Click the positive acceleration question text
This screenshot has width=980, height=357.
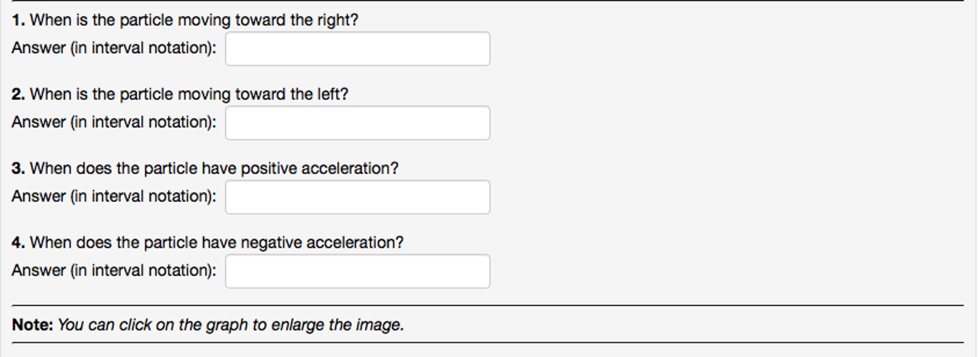[214, 168]
